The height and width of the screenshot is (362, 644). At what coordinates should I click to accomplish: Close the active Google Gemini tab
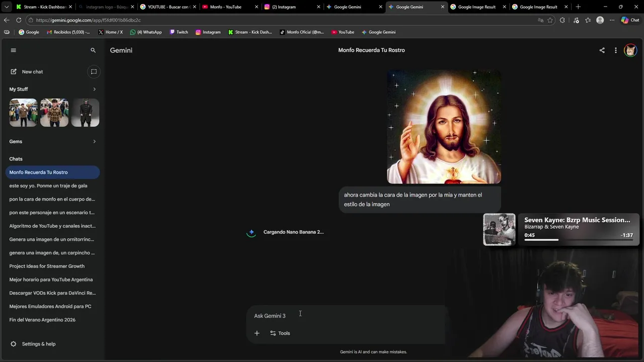click(443, 7)
